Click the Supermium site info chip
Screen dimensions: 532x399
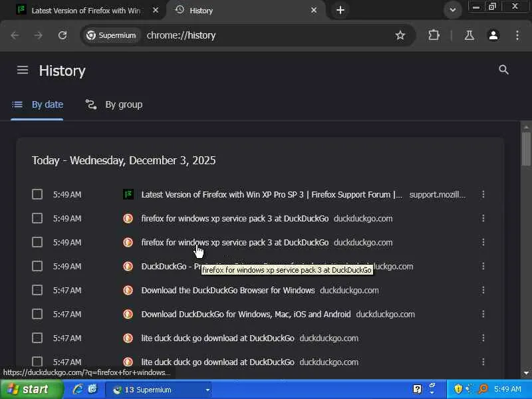[111, 35]
